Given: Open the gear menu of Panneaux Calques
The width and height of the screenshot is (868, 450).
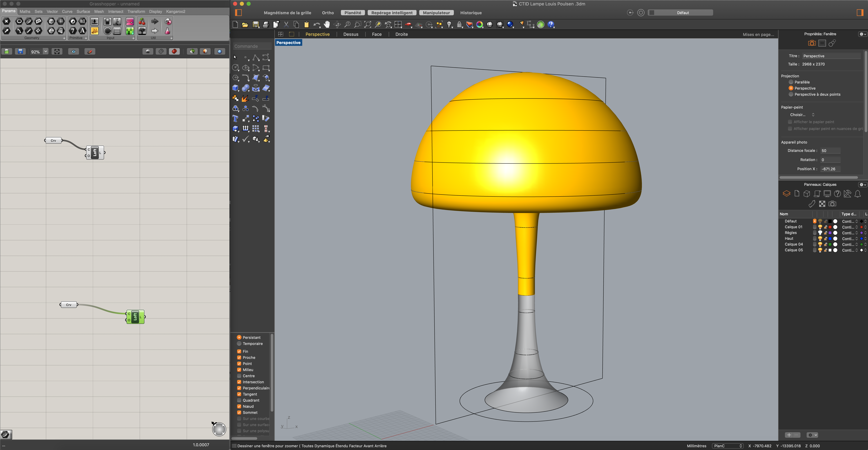Looking at the screenshot, I should click(x=862, y=184).
